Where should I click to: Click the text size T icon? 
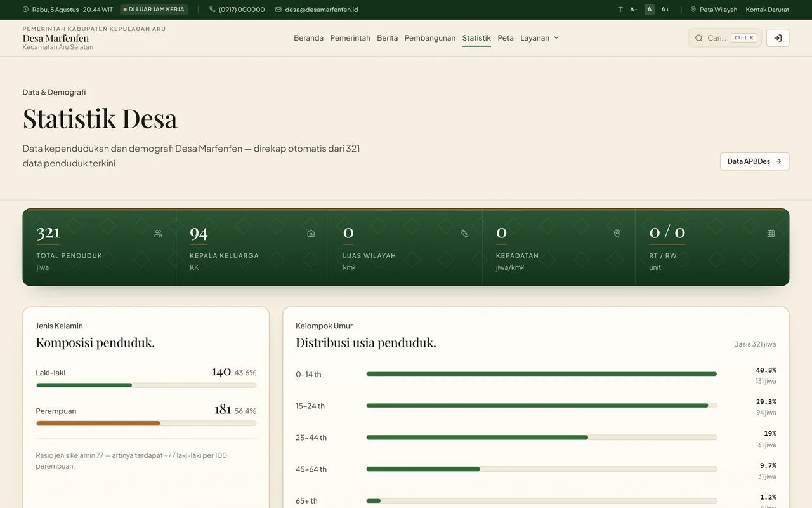click(620, 10)
